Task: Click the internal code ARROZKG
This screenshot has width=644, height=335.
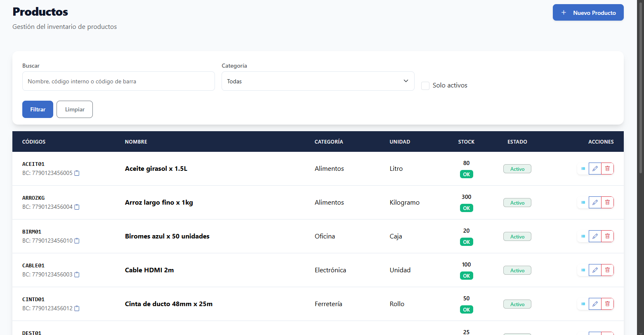Action: click(x=33, y=198)
